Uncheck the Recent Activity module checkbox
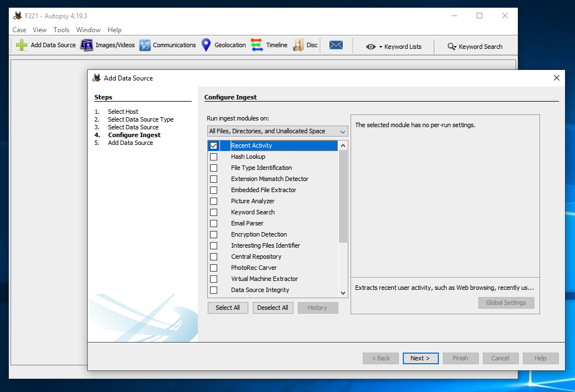The width and height of the screenshot is (575, 392). [214, 146]
